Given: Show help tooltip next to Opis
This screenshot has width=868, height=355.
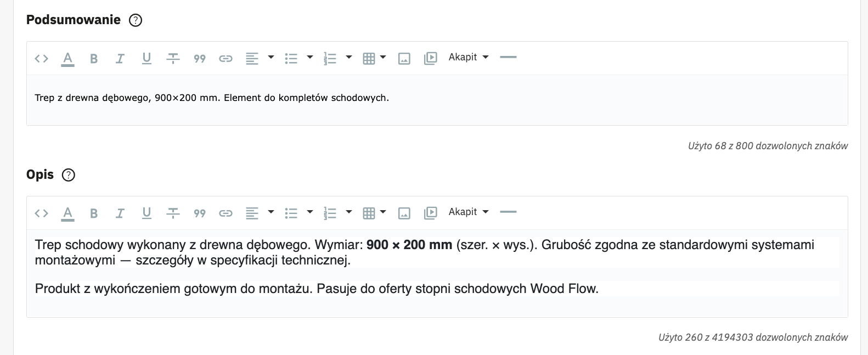Looking at the screenshot, I should point(69,175).
